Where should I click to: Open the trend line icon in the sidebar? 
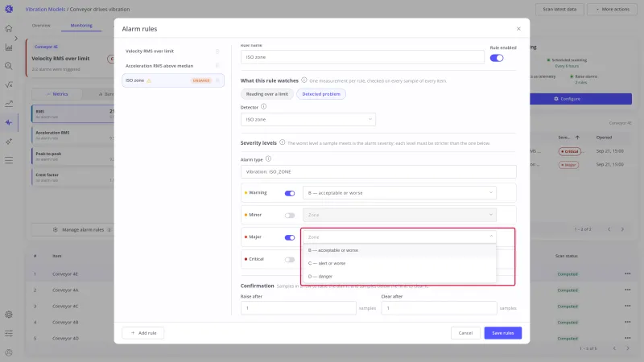click(x=9, y=104)
